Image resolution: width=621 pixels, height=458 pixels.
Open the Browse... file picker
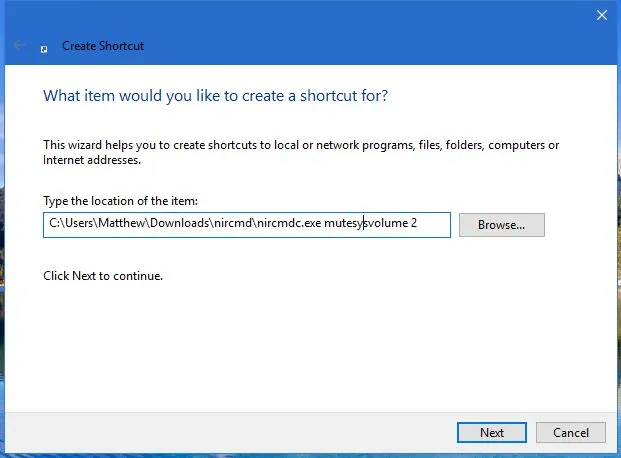click(x=501, y=225)
